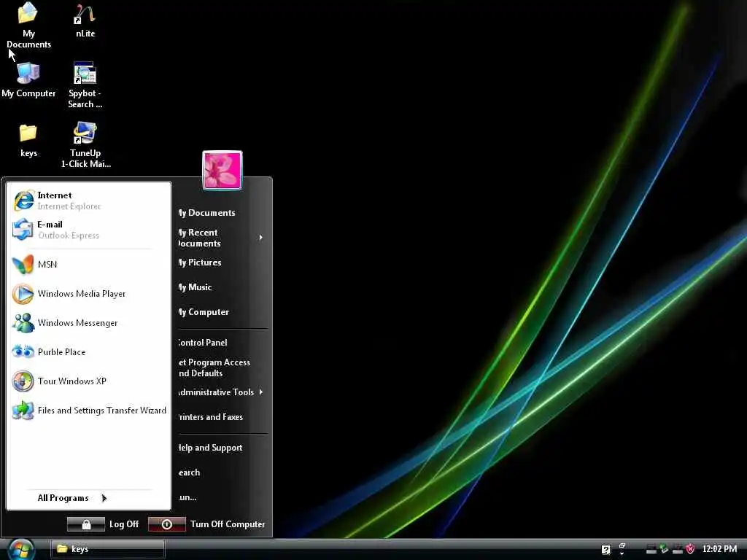This screenshot has height=560, width=747.
Task: Expand My Recent Documents submenu
Action: coord(220,238)
